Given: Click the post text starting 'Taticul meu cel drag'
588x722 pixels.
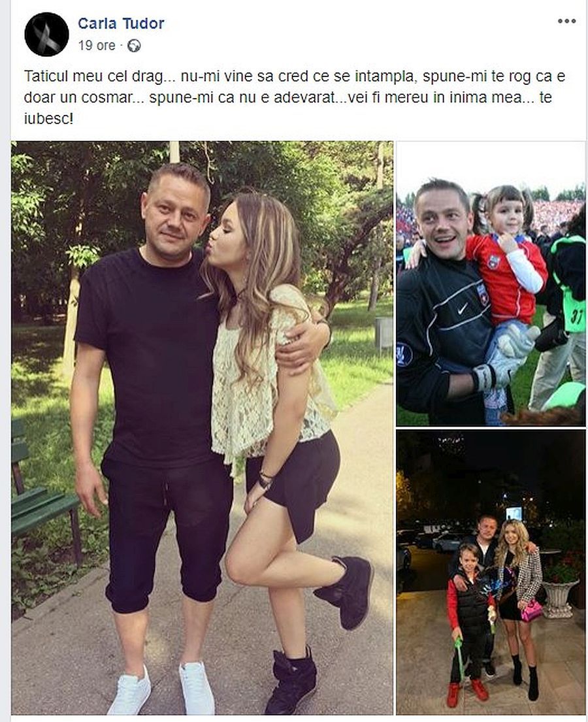Looking at the screenshot, I should pyautogui.click(x=294, y=97).
